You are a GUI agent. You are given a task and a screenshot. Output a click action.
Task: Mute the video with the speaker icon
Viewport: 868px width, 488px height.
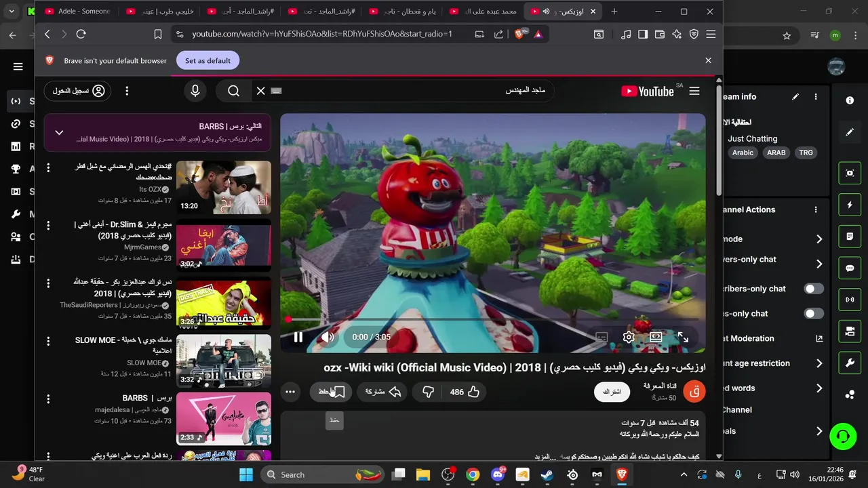pyautogui.click(x=328, y=337)
